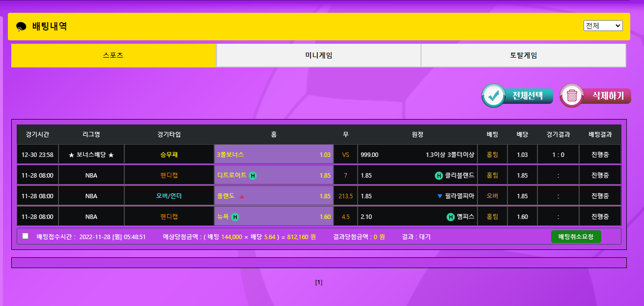Click the H handicap badge beside 클리블랜드
Image resolution: width=644 pixels, height=306 pixels.
click(x=439, y=176)
